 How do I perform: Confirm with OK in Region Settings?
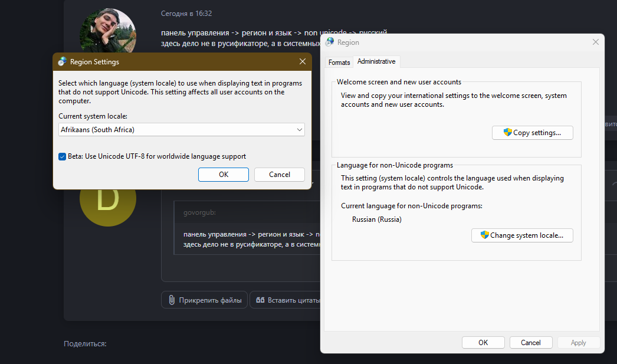click(223, 174)
